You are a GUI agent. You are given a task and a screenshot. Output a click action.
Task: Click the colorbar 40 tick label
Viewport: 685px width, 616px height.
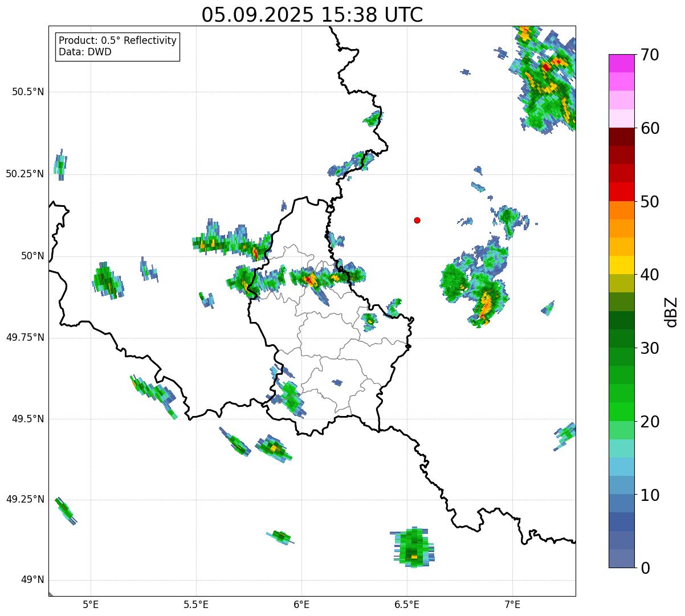650,275
